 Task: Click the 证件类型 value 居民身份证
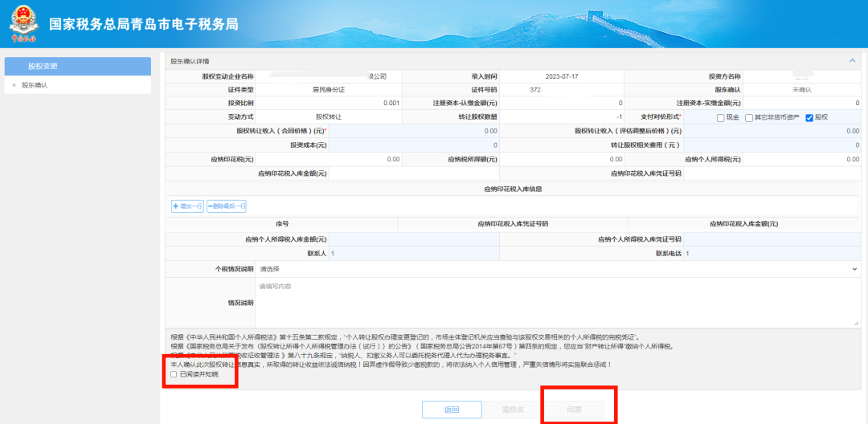point(328,89)
